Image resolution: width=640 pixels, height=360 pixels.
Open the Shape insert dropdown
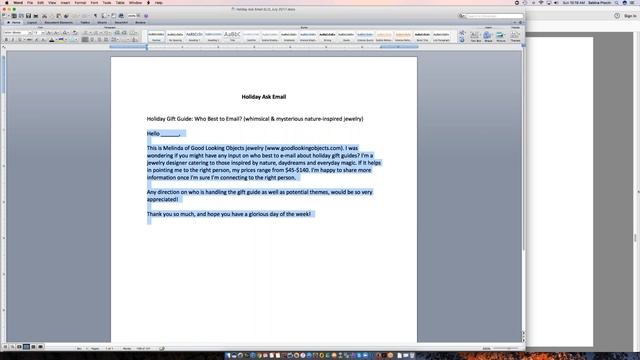(488, 36)
